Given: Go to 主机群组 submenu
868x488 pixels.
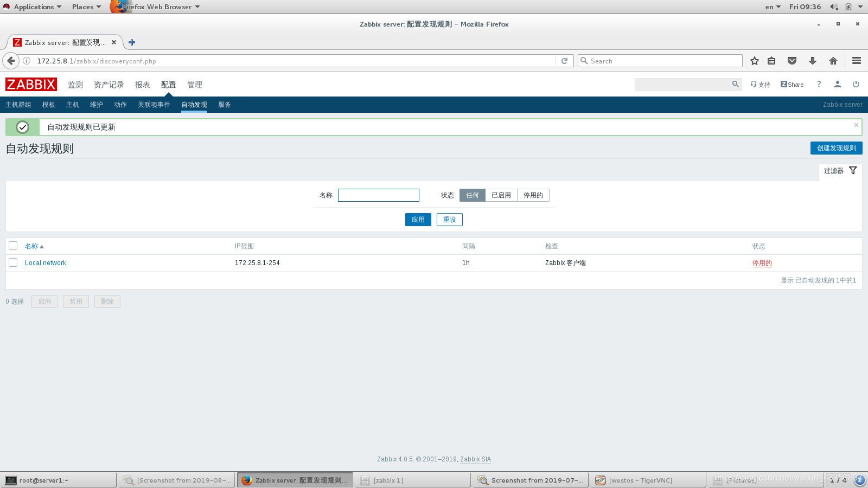Looking at the screenshot, I should coord(18,105).
